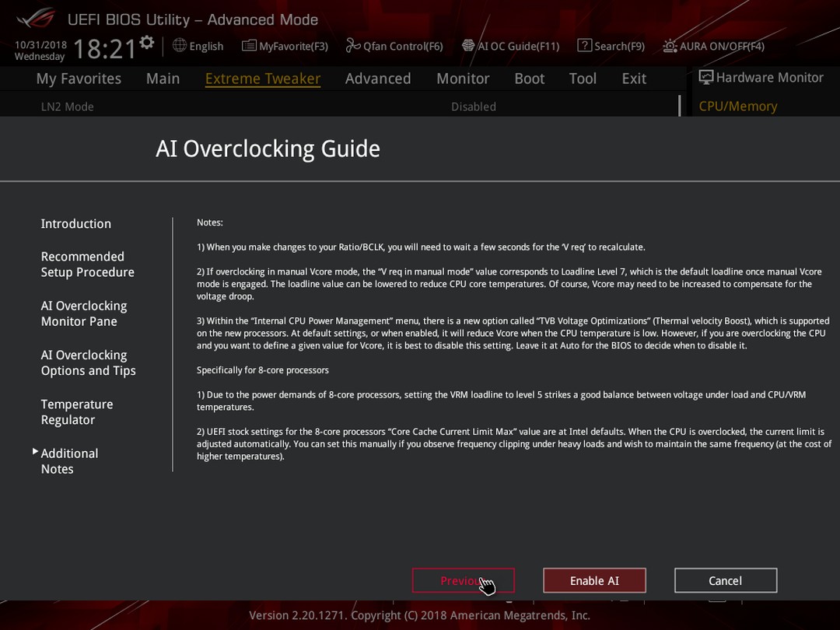The height and width of the screenshot is (630, 840).
Task: Click the AURA light bulb icon
Action: pos(670,46)
